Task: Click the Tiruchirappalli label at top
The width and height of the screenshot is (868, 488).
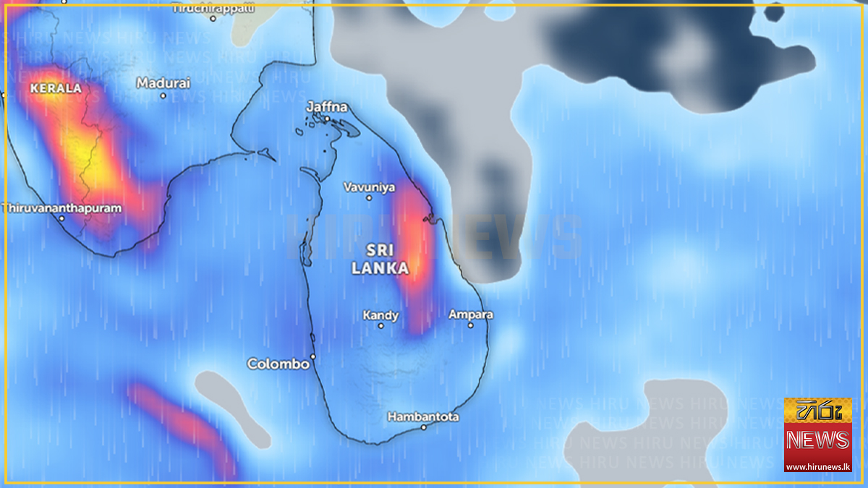Action: pos(213,8)
